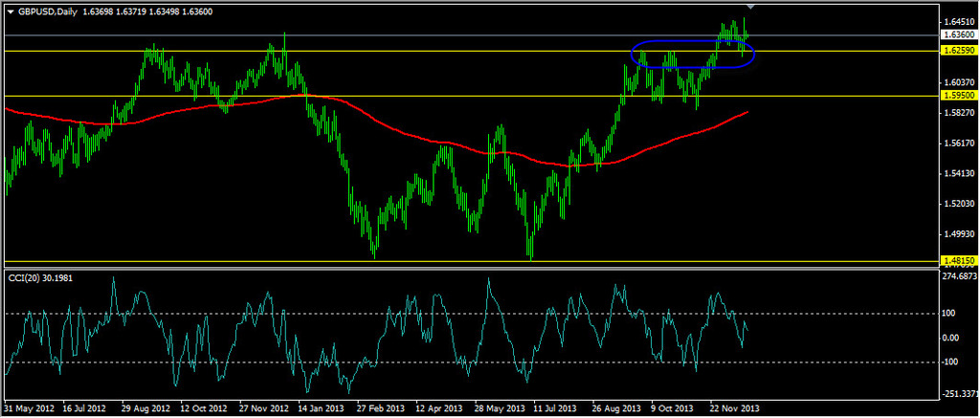
Task: Select the yellow price label 1.59500
Action: point(959,97)
